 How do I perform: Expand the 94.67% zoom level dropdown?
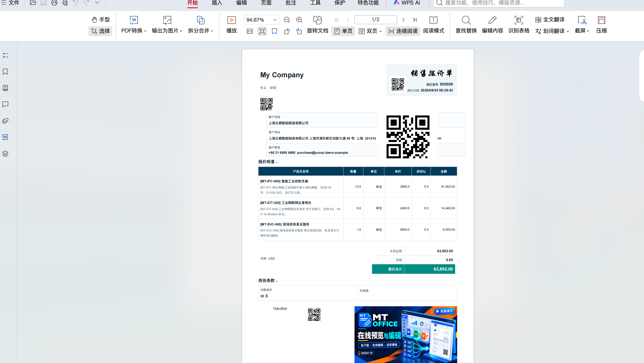(x=275, y=20)
